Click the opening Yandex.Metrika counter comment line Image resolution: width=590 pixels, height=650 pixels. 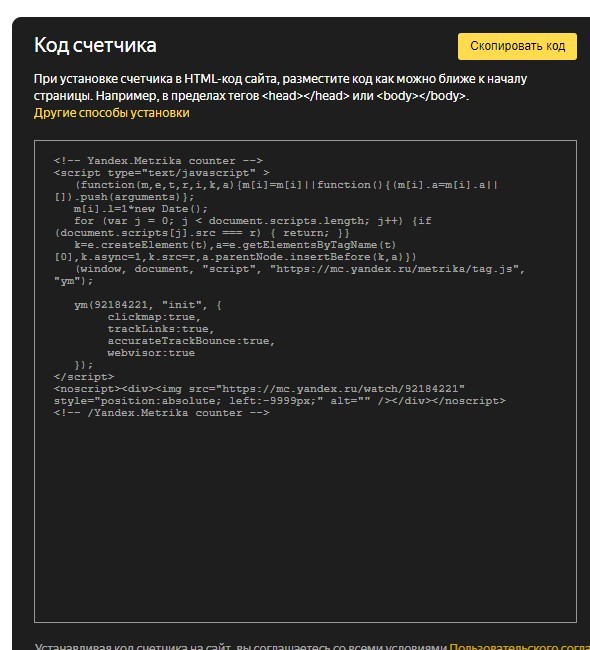tap(158, 161)
